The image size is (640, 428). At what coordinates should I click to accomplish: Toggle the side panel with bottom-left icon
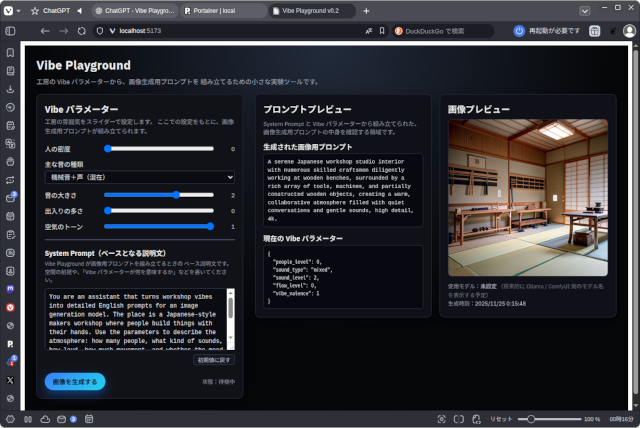pyautogui.click(x=10, y=418)
